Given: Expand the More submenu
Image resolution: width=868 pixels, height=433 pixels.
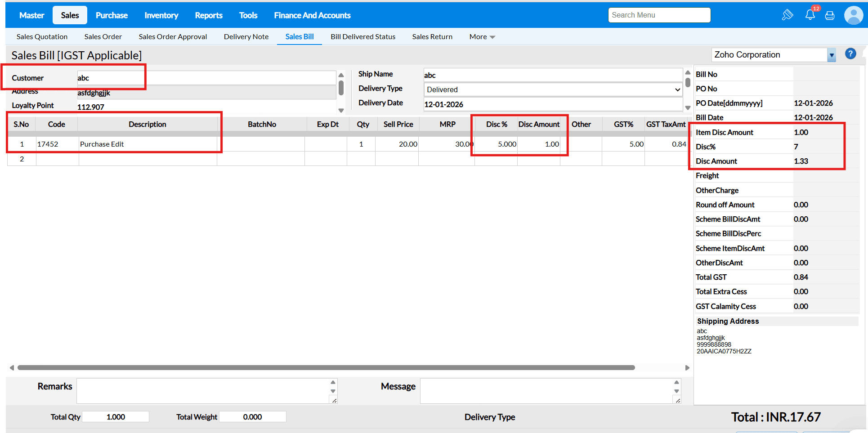Looking at the screenshot, I should tap(482, 37).
